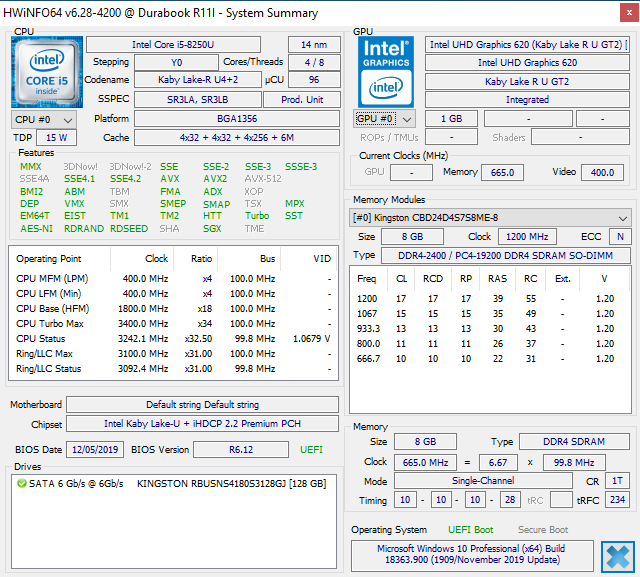640x577 pixels.
Task: Click the green check icon beside the SATA drive
Action: click(21, 483)
